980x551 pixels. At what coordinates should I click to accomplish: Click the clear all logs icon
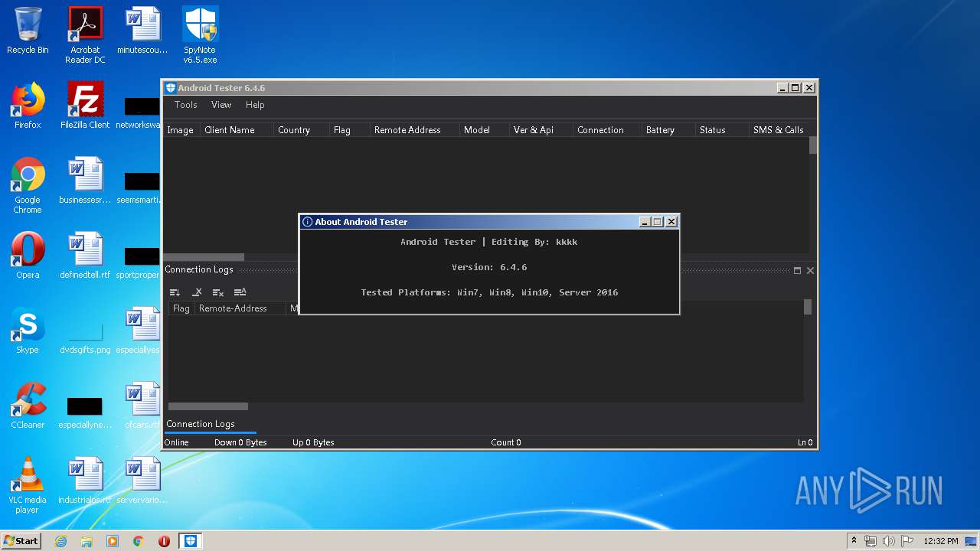[218, 292]
